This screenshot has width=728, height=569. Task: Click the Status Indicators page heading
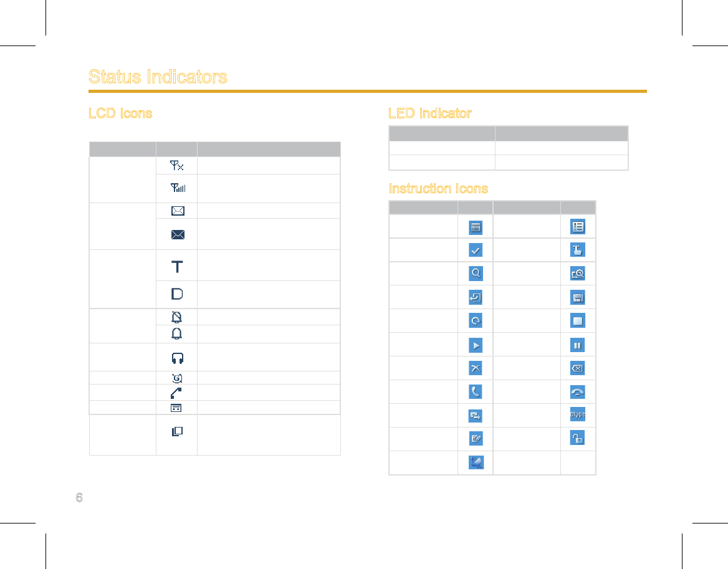(158, 77)
